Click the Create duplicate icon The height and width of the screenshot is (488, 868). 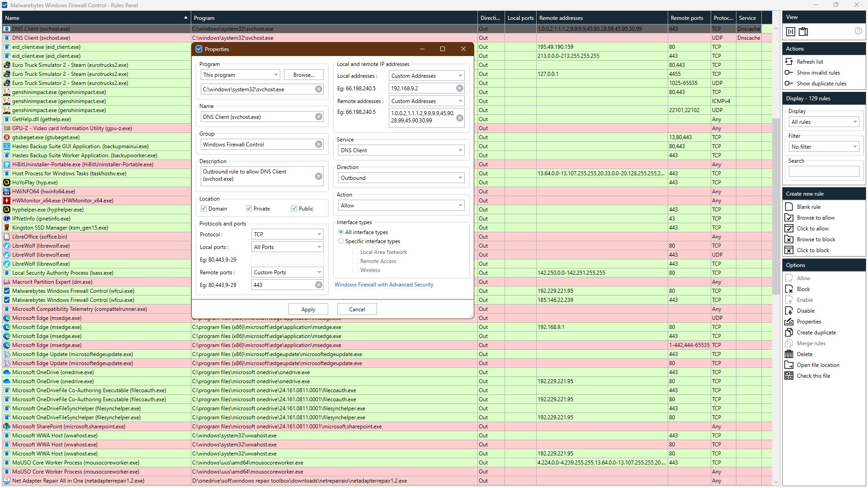coord(789,332)
